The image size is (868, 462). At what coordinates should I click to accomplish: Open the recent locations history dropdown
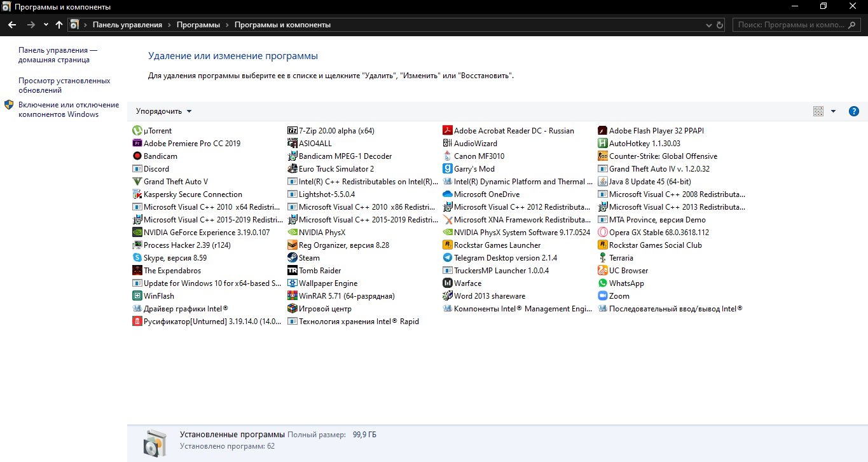pyautogui.click(x=46, y=25)
